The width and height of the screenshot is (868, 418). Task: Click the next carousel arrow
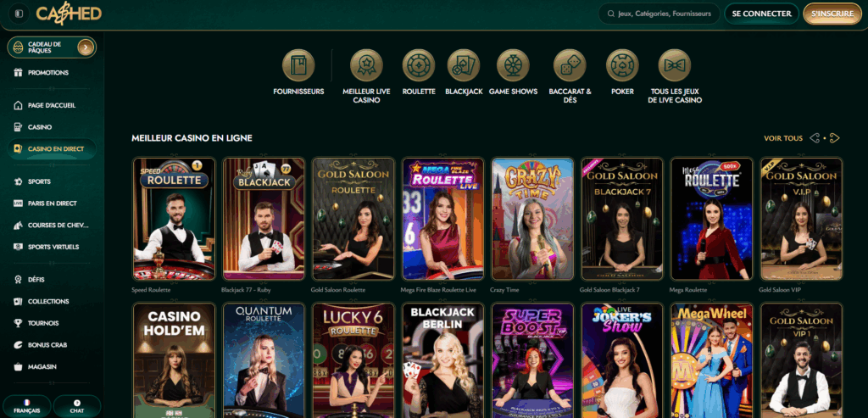835,138
